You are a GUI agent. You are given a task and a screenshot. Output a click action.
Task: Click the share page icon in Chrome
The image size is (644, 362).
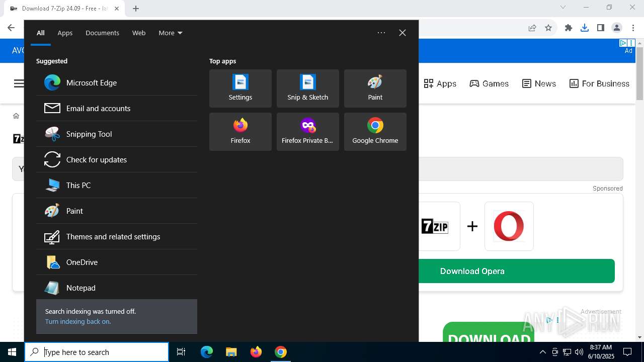532,28
